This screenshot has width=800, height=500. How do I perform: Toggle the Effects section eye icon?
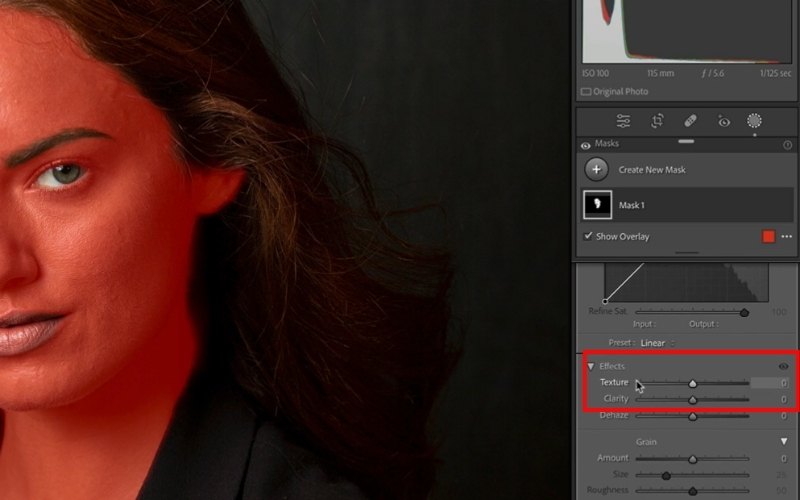784,366
